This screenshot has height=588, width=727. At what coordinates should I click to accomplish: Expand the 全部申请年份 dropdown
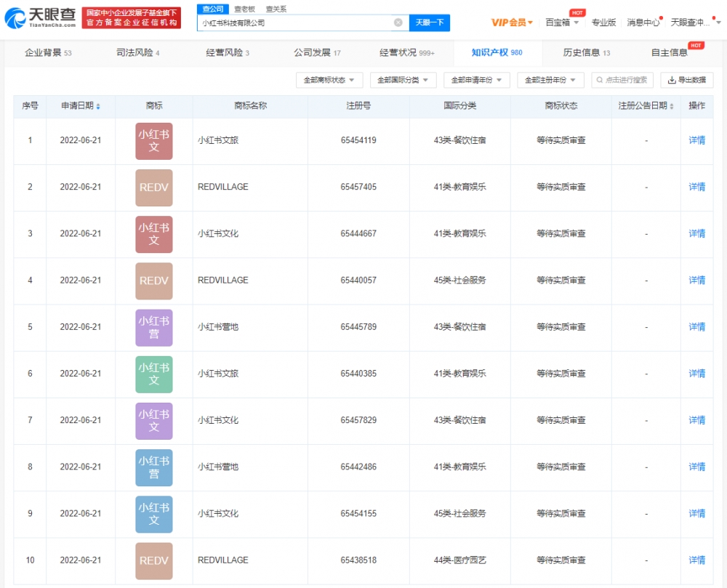476,80
